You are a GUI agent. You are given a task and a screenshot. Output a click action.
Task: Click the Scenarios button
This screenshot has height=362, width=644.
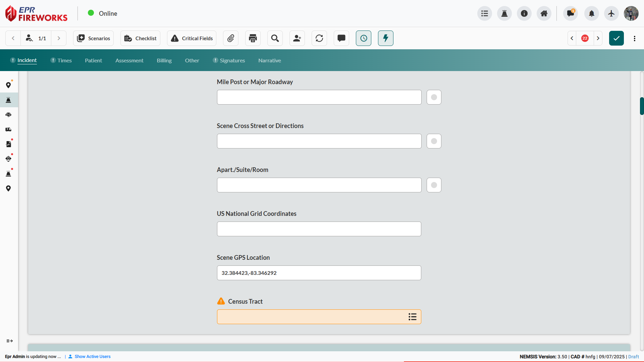93,38
